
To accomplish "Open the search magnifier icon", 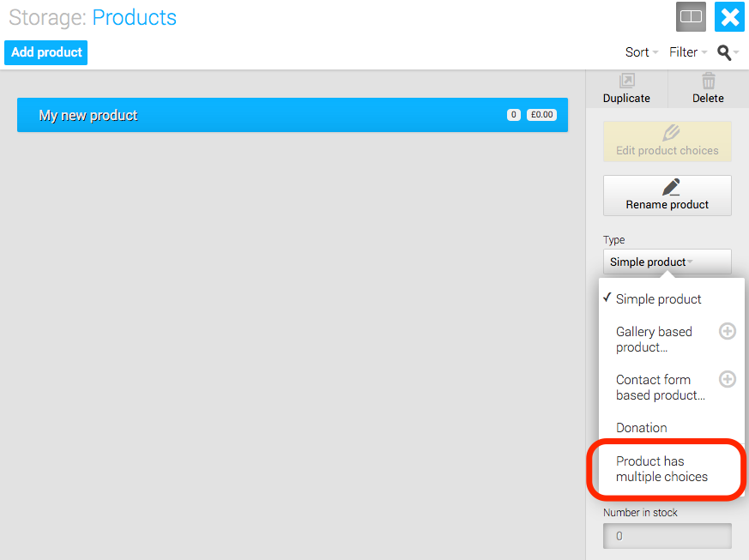I will pyautogui.click(x=724, y=52).
